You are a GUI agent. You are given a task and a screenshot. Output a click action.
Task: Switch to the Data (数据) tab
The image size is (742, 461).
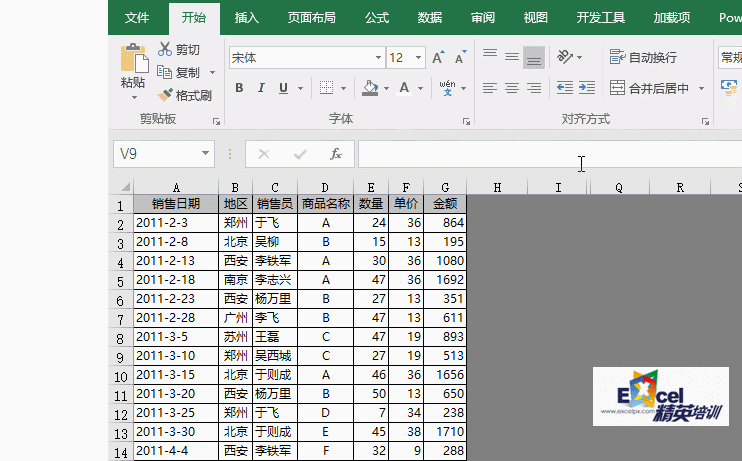click(x=430, y=18)
